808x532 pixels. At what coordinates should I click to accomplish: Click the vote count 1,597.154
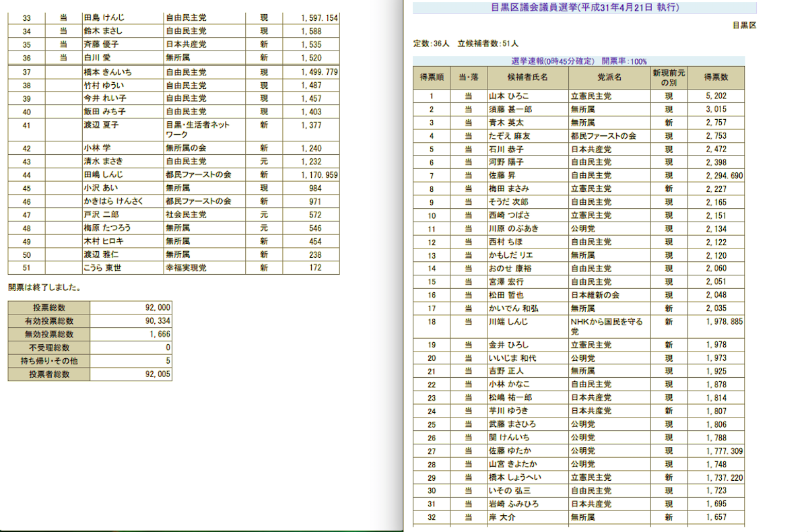click(319, 19)
